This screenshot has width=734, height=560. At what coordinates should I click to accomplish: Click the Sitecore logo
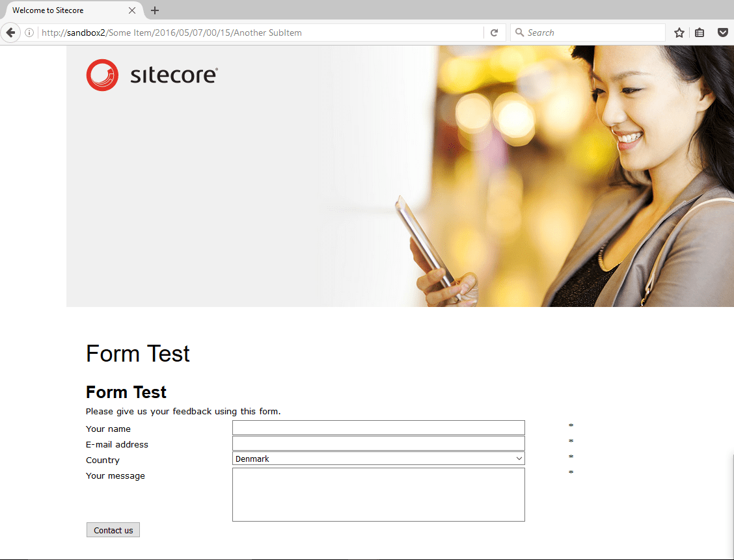tap(152, 75)
